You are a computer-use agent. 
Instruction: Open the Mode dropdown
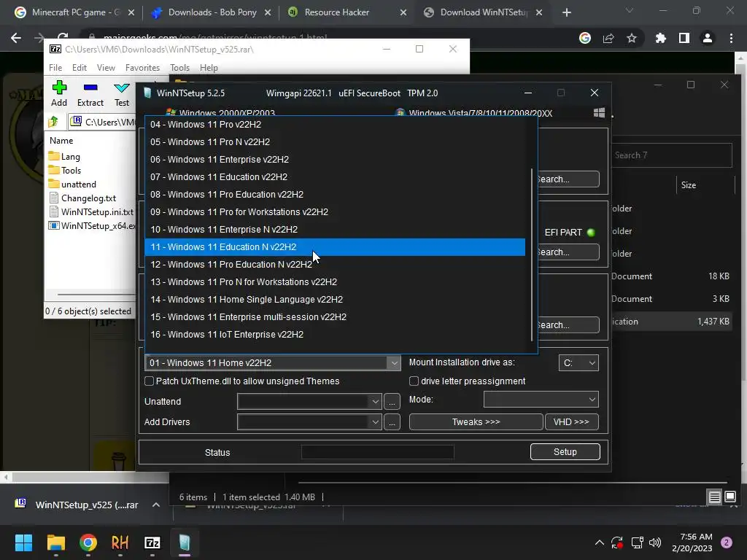tap(541, 400)
